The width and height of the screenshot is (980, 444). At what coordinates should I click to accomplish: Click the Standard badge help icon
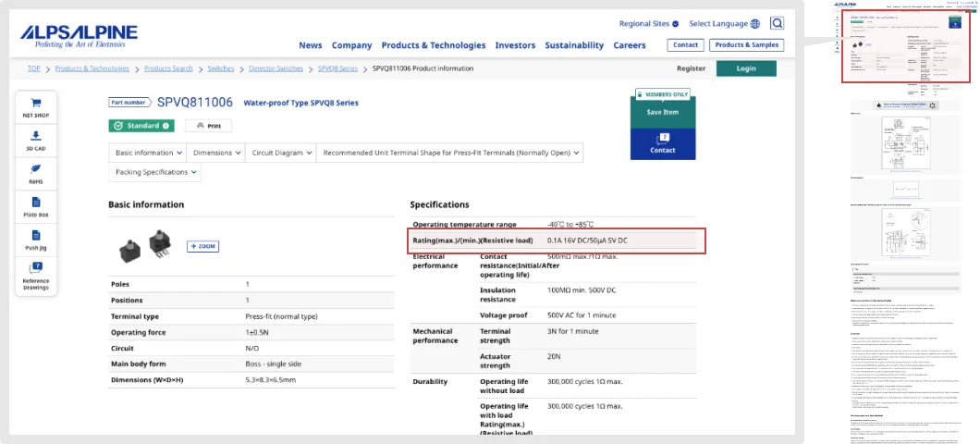click(165, 126)
